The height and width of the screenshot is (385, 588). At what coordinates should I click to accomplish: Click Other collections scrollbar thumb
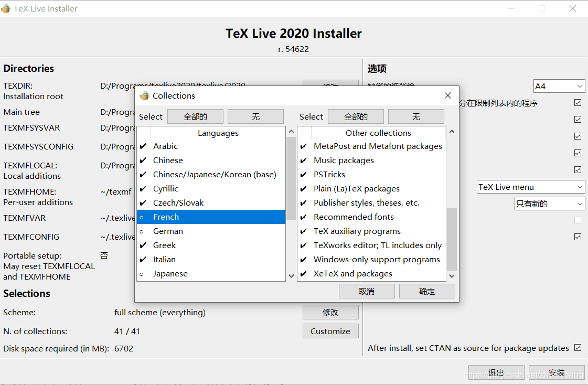coord(452,239)
